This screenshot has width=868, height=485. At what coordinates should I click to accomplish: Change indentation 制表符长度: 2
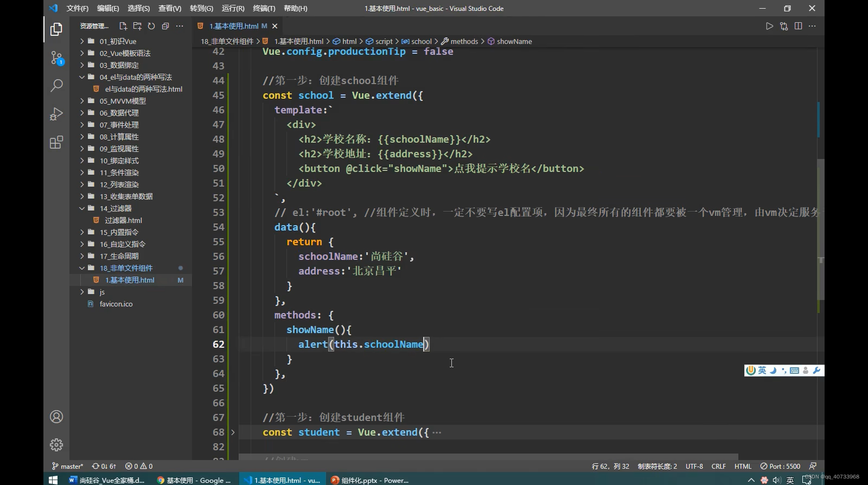click(x=658, y=466)
